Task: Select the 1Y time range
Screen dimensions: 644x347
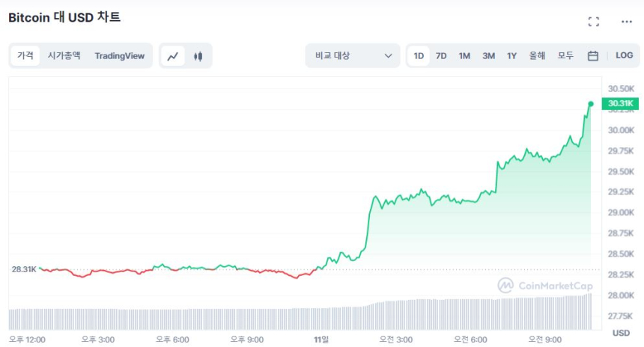Action: click(x=512, y=56)
